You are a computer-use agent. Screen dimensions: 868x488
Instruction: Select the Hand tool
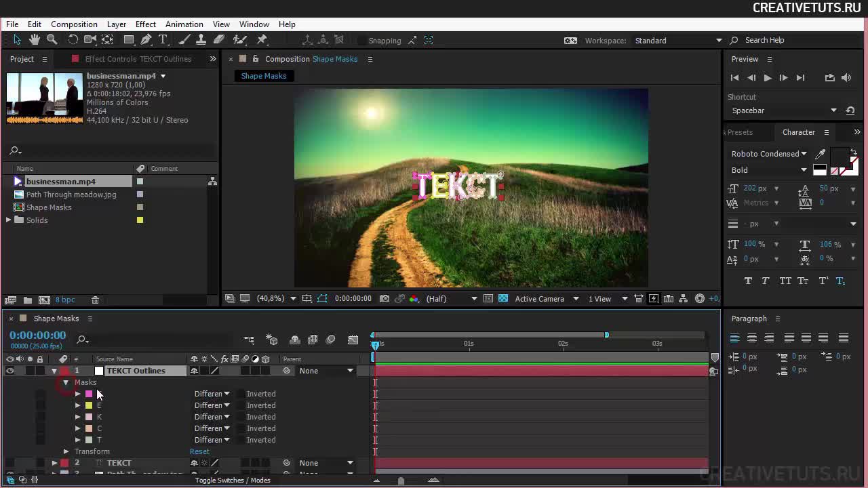pos(35,40)
